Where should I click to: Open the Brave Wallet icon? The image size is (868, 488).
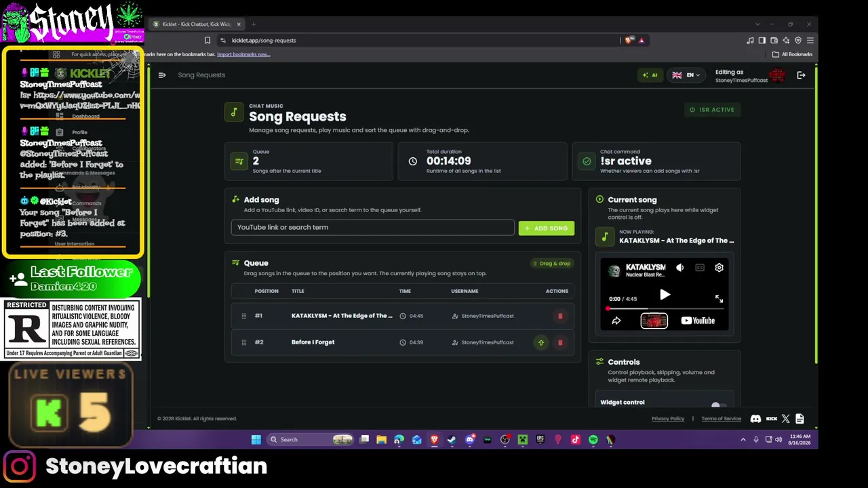click(x=774, y=41)
